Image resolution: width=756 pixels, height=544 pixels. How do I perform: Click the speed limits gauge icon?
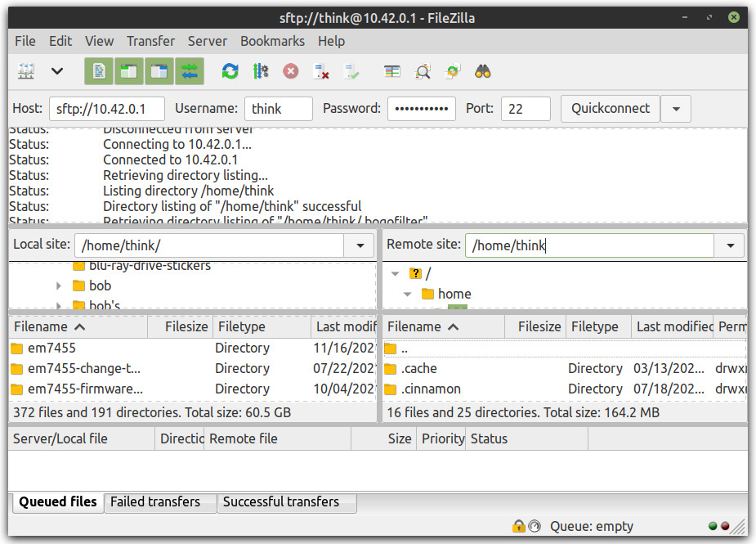pos(535,526)
